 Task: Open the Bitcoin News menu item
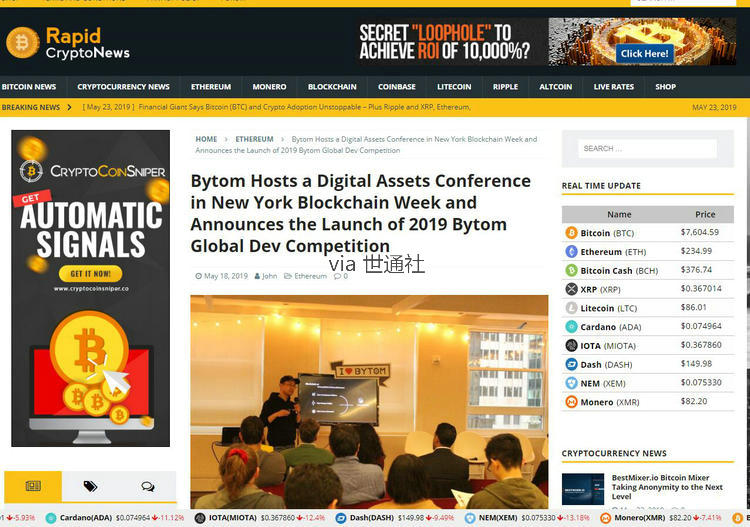point(29,87)
